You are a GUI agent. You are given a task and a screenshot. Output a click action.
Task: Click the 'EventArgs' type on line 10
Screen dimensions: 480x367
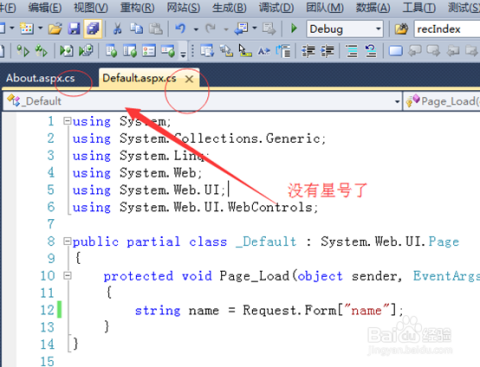(446, 276)
